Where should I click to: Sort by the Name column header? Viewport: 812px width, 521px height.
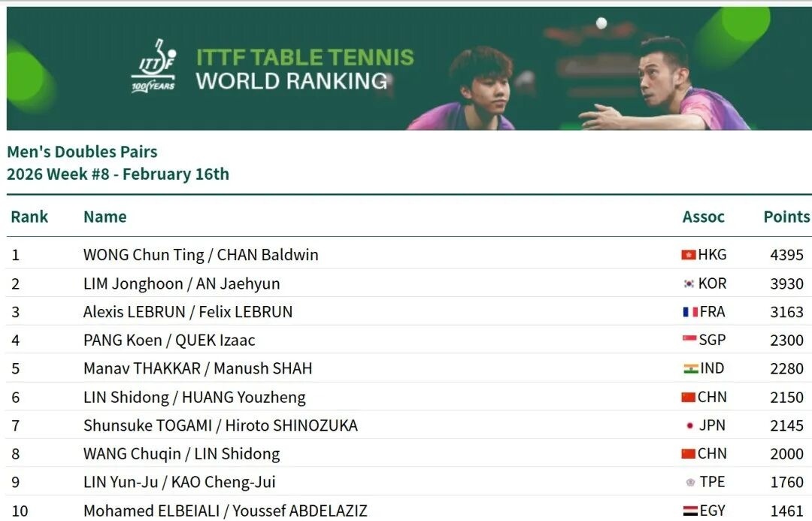tap(105, 217)
